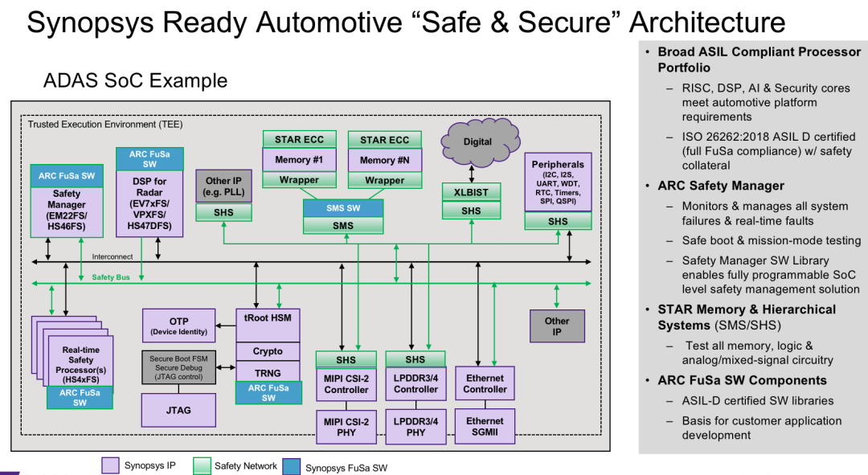This screenshot has height=475, width=868.
Task: Click Safety Manager SW Library sub-bullet
Action: click(771, 275)
